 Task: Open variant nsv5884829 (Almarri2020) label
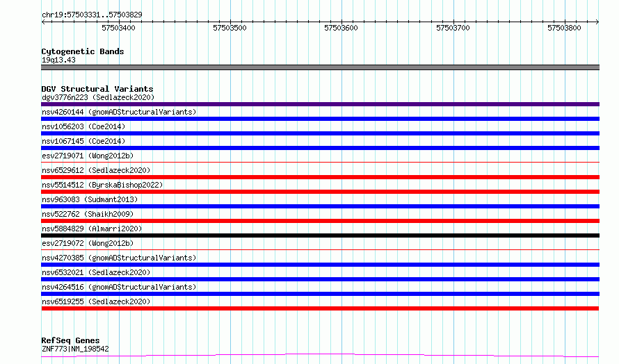(92, 229)
